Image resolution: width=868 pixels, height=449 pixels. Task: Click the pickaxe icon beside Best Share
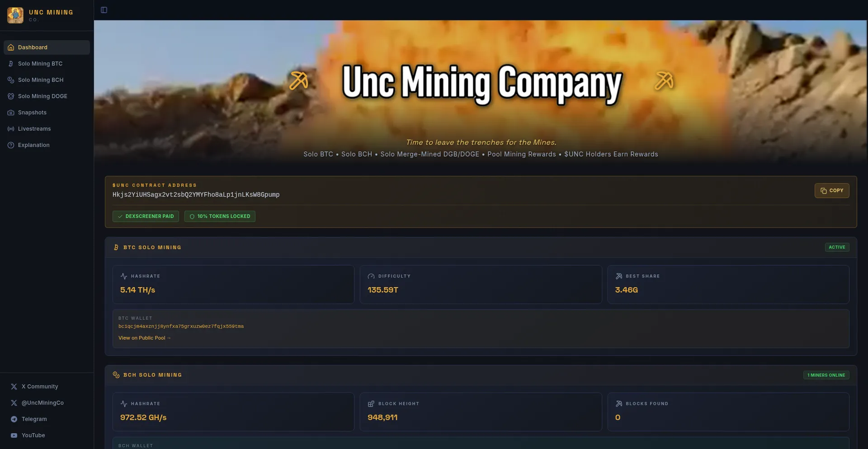pos(619,276)
